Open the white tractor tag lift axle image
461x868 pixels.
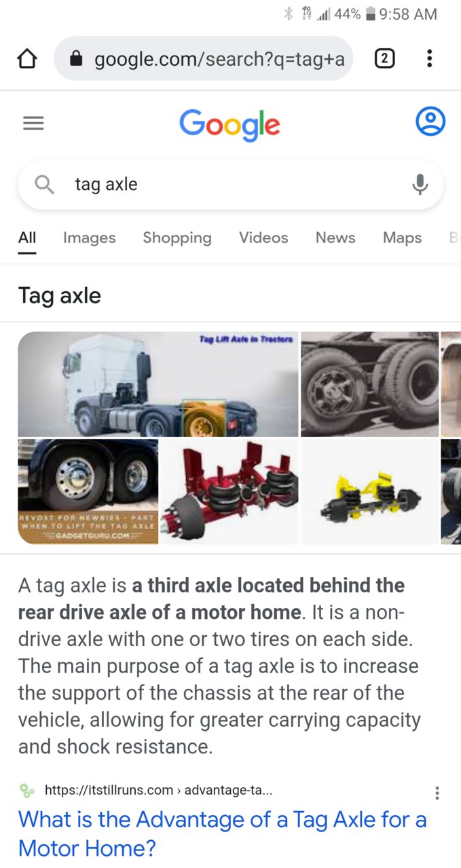pyautogui.click(x=158, y=384)
